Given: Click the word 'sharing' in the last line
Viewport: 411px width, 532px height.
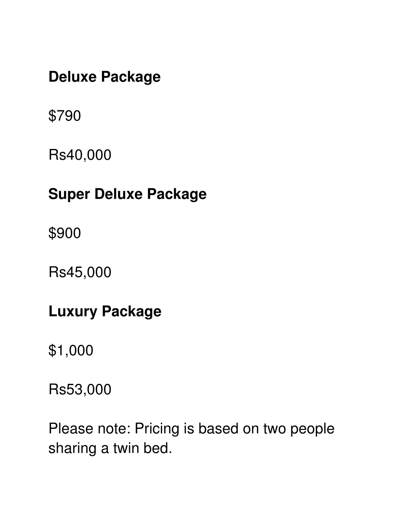Looking at the screenshot, I should point(73,448).
